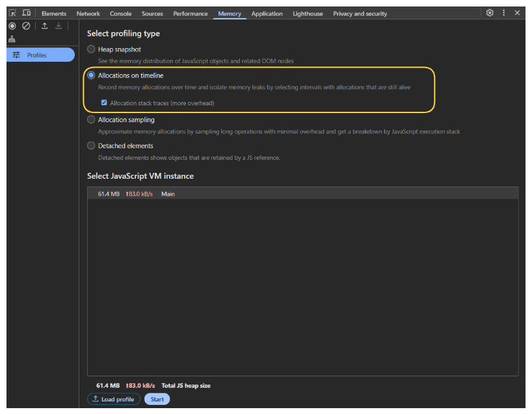Switch to the Network tab
The height and width of the screenshot is (414, 532).
tap(88, 14)
